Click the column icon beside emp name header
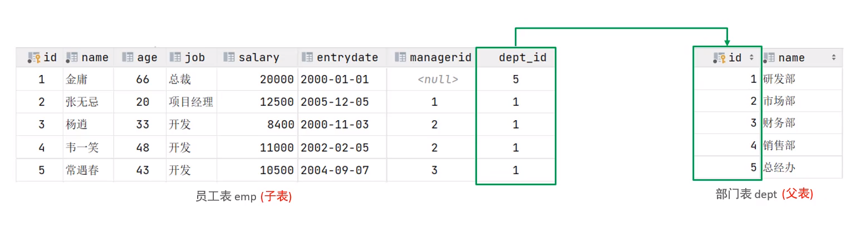 click(71, 57)
